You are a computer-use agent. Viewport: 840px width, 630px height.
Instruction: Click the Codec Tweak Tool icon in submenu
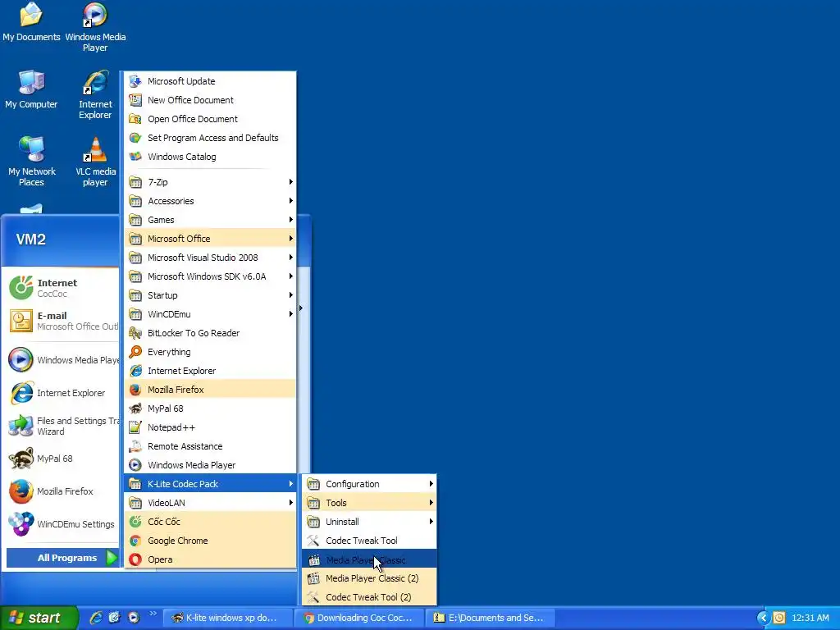coord(313,541)
